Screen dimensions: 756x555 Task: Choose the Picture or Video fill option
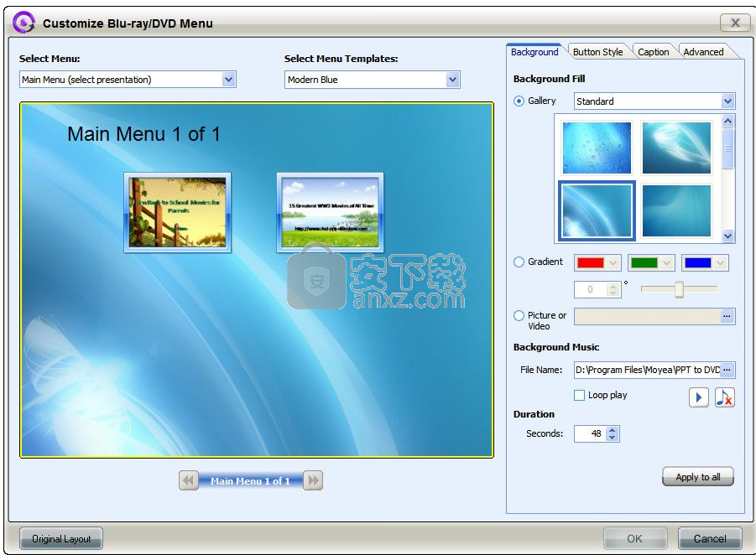pyautogui.click(x=519, y=315)
